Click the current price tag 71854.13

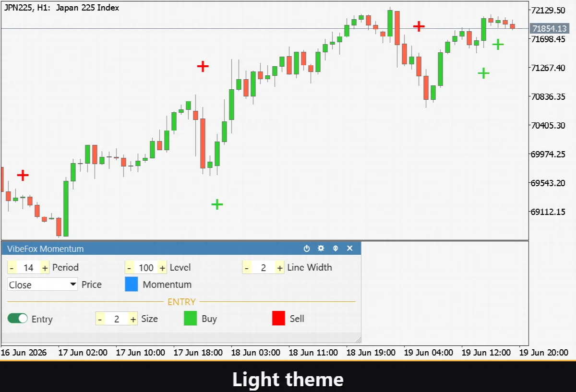tap(549, 29)
